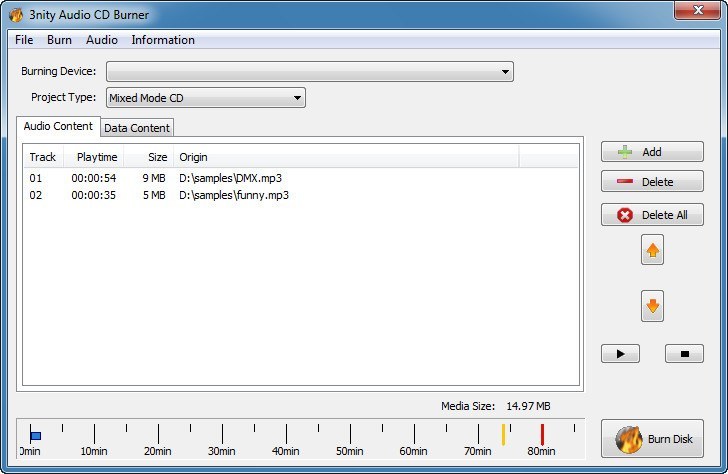This screenshot has width=728, height=474.
Task: Play the selected audio track
Action: click(x=620, y=354)
